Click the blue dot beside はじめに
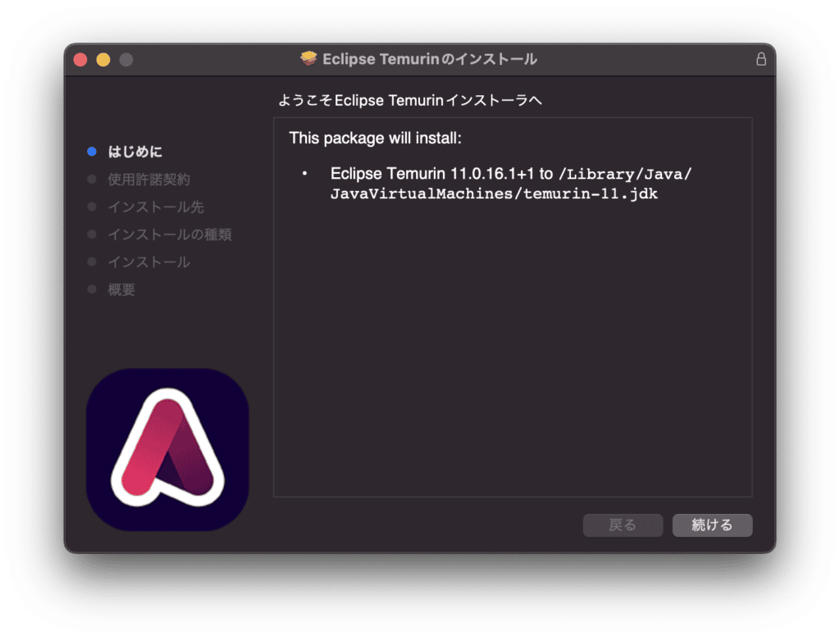 [91, 151]
